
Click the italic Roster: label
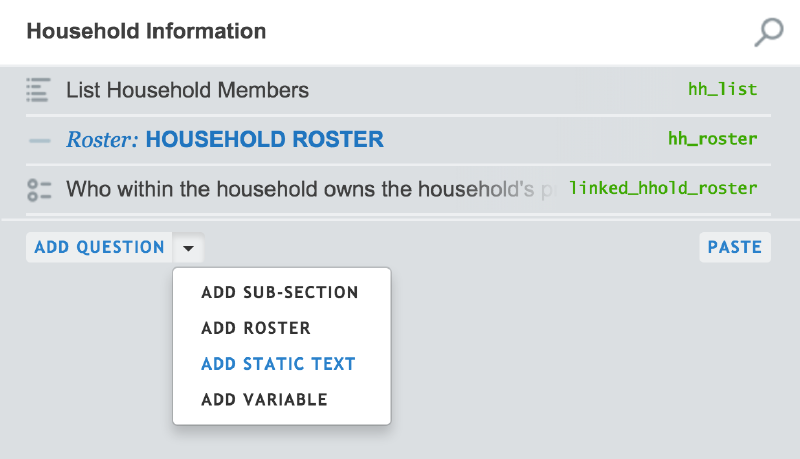pyautogui.click(x=102, y=140)
